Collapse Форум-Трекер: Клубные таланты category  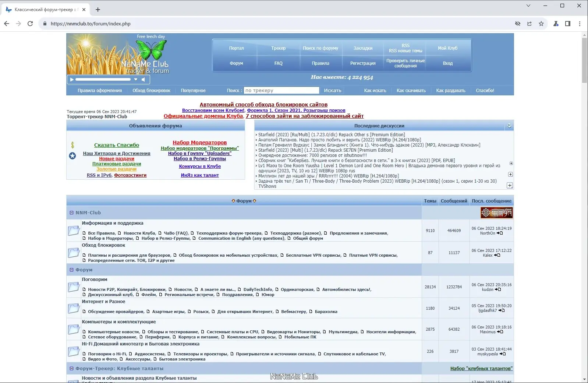[72, 368]
